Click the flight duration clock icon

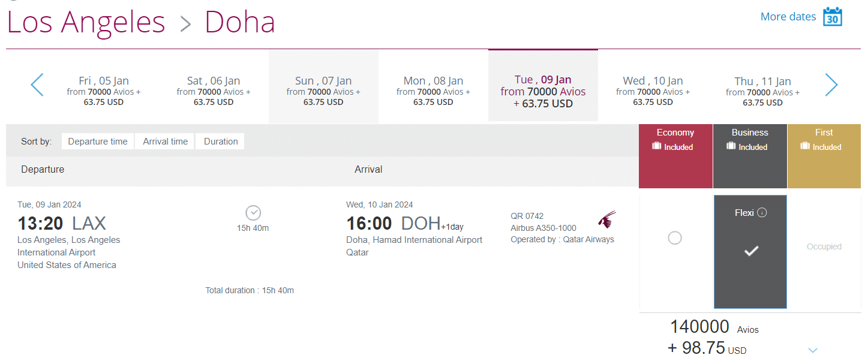tap(253, 213)
